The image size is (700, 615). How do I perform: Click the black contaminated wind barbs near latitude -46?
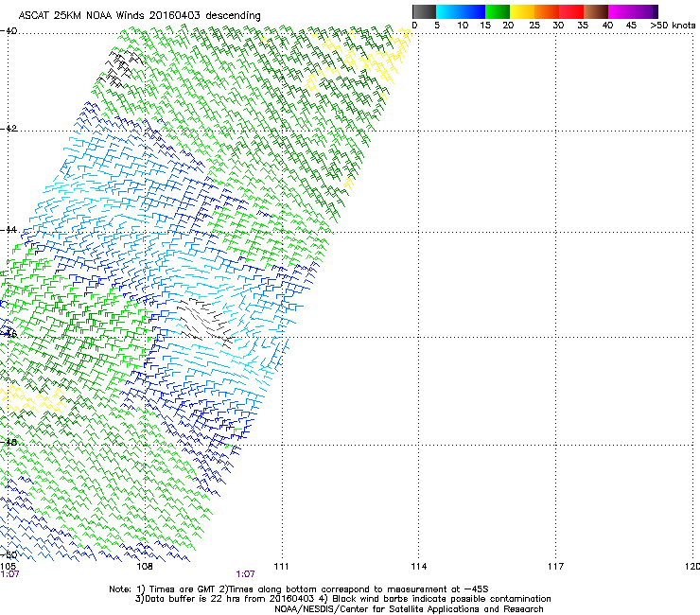(x=205, y=323)
